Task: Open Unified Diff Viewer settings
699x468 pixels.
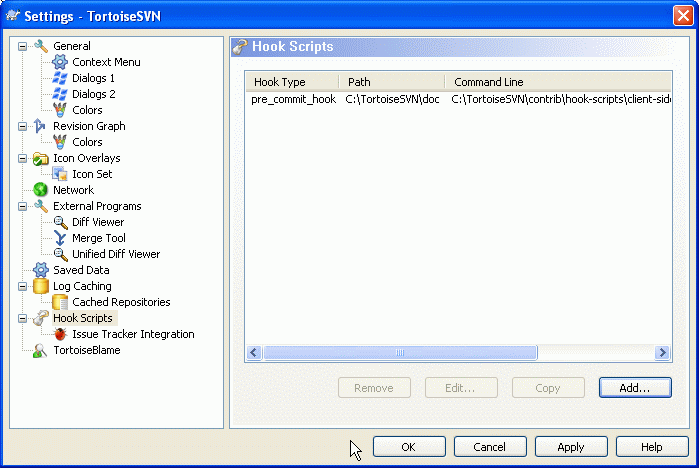Action: point(116,254)
